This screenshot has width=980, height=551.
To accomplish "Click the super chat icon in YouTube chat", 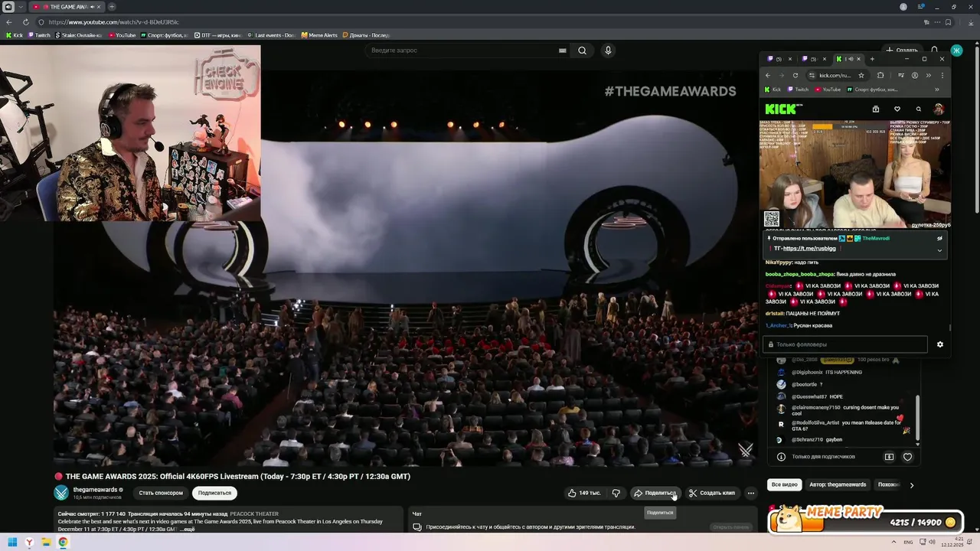I will tap(889, 457).
